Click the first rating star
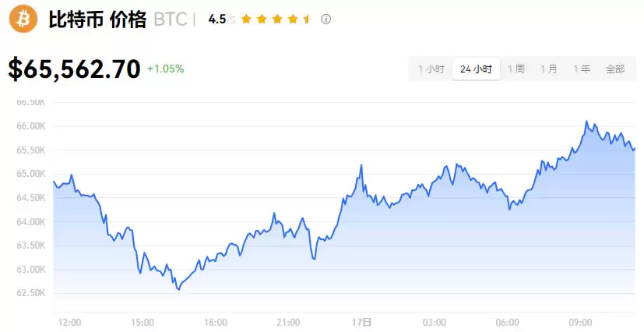The image size is (644, 332). (x=246, y=19)
